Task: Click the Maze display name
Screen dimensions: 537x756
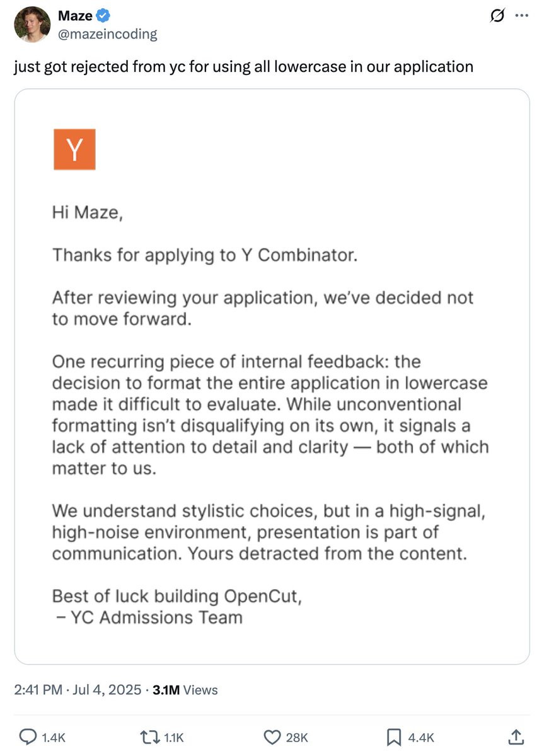Action: (74, 16)
